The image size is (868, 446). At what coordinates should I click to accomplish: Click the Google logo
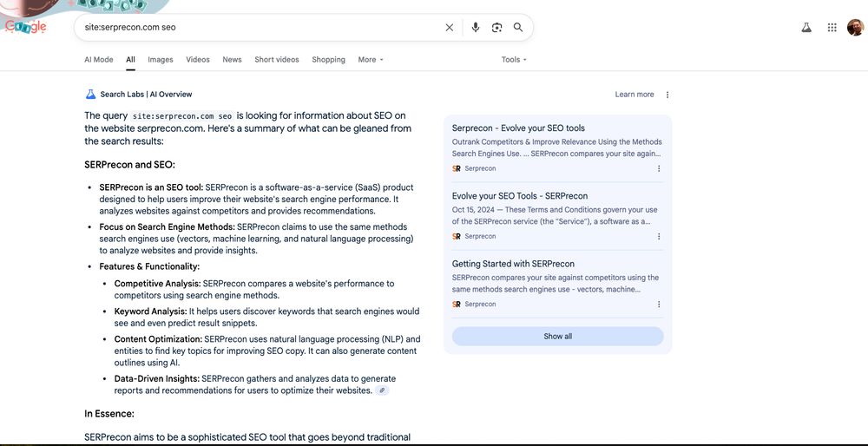pyautogui.click(x=26, y=27)
